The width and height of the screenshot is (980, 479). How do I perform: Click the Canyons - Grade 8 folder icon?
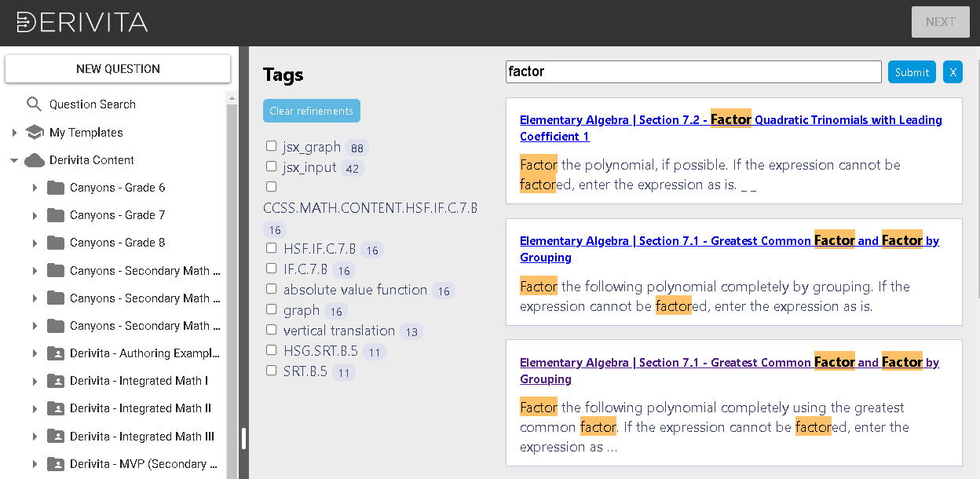pos(56,243)
